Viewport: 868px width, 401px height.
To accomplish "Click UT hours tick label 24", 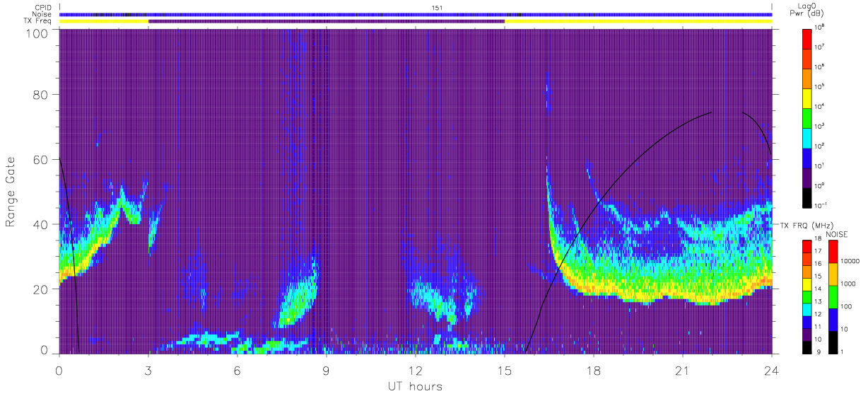I will click(x=772, y=371).
